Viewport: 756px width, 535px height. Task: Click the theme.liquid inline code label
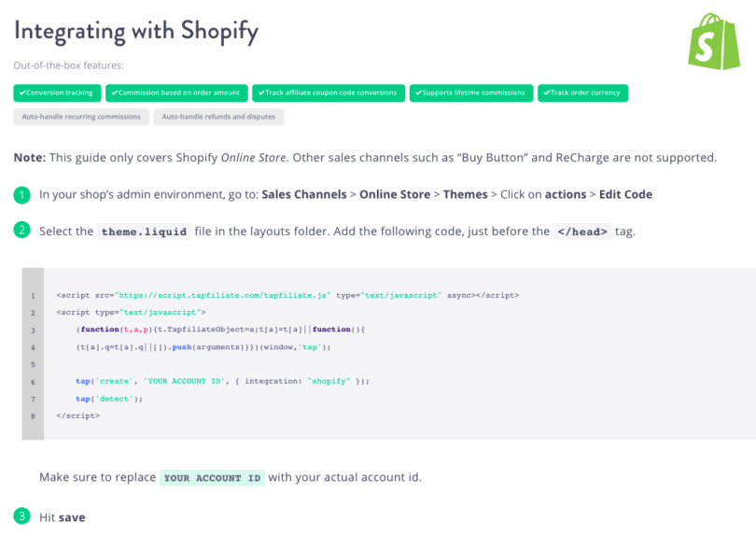point(145,232)
